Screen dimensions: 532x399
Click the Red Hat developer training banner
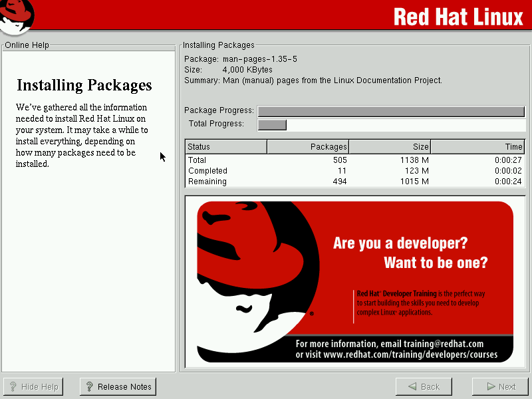pyautogui.click(x=355, y=281)
